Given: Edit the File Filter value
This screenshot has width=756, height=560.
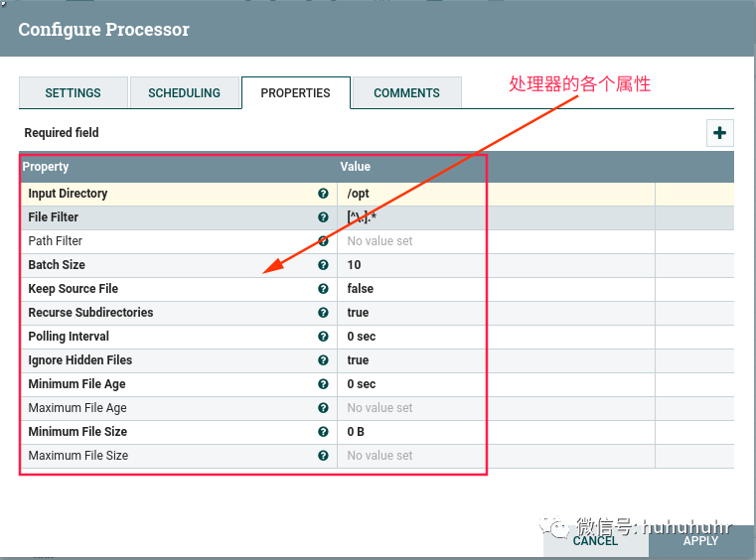Looking at the screenshot, I should pos(496,217).
